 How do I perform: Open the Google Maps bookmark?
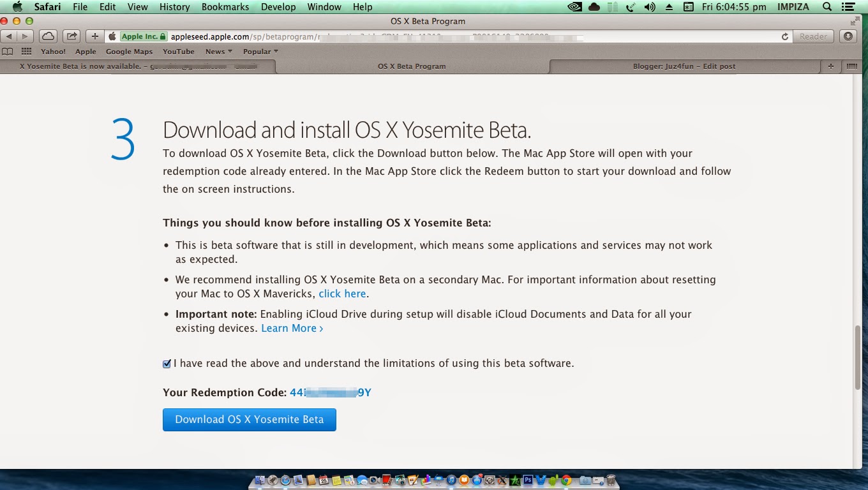pos(129,52)
